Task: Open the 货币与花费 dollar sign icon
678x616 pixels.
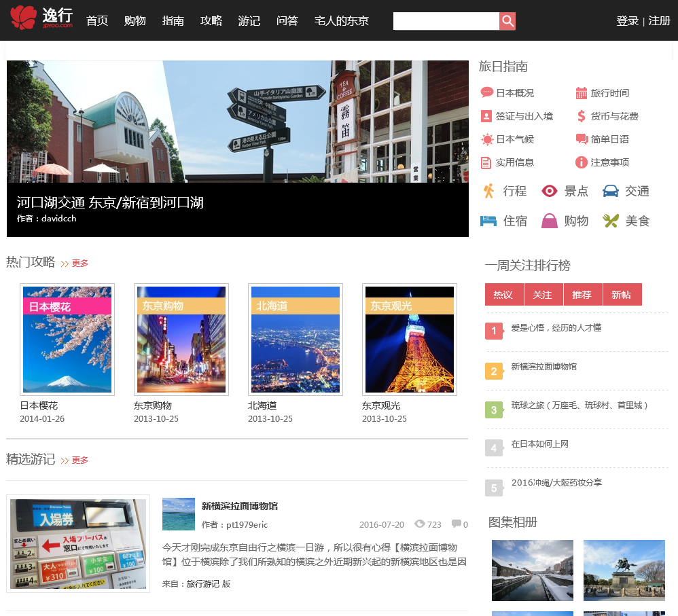Action: 581,116
